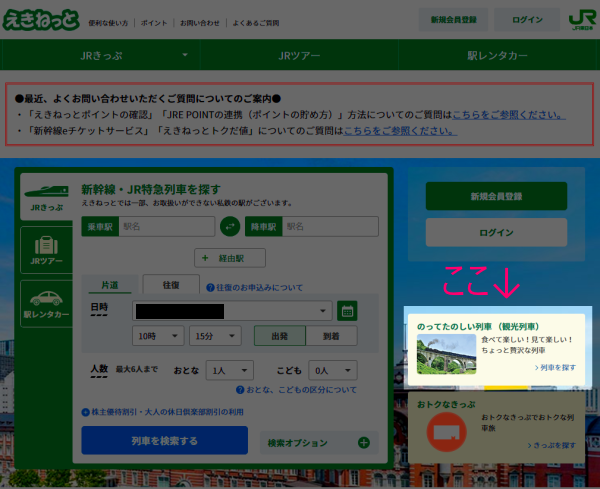
Task: Open 往復のお申込みについて link
Action: click(x=259, y=287)
